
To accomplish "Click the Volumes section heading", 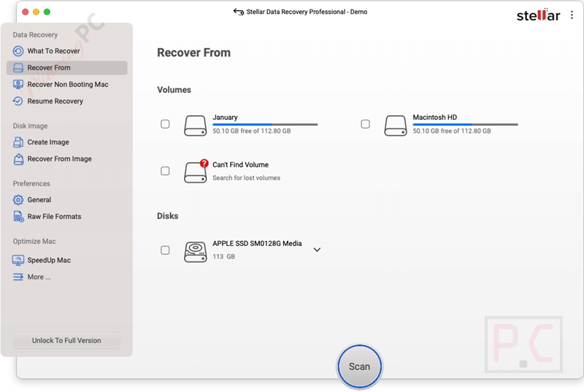I will (x=174, y=90).
